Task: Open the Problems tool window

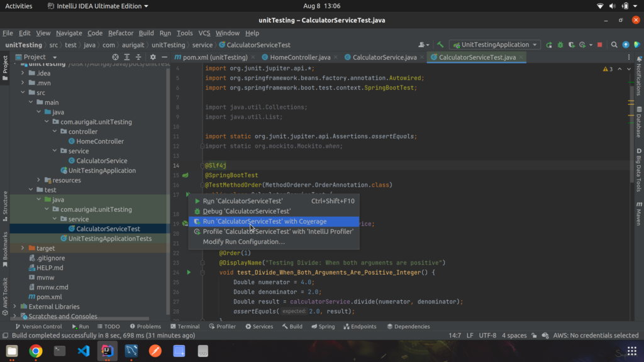Action: pos(145,327)
